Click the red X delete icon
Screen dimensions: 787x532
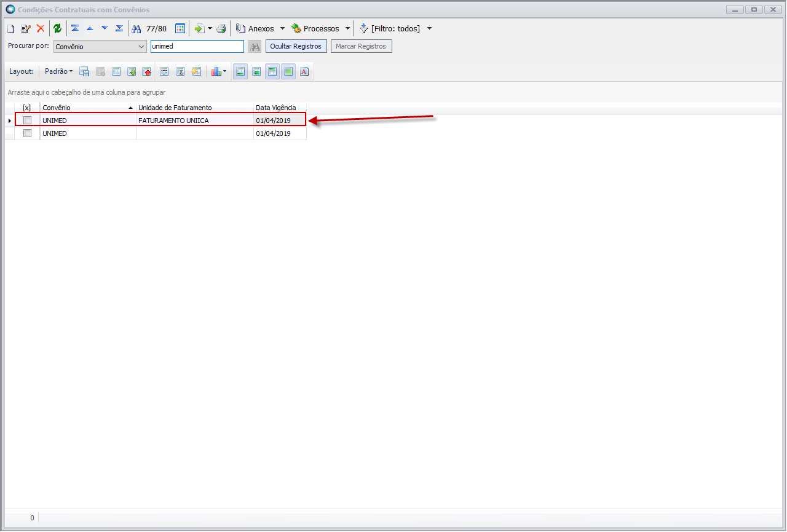(41, 28)
